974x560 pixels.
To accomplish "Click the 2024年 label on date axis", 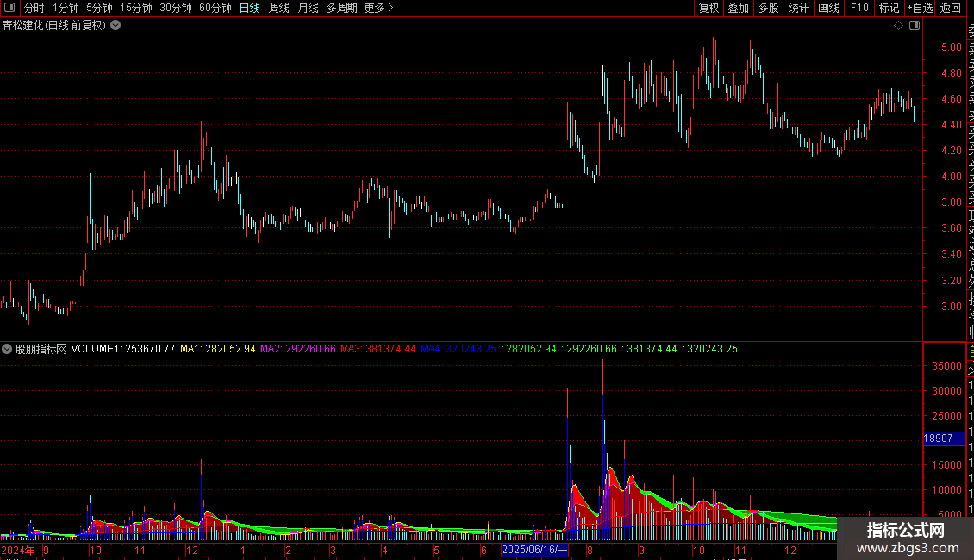I will [x=19, y=550].
